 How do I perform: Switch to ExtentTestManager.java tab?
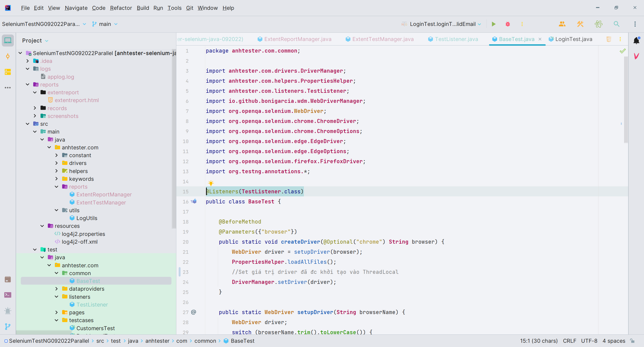point(379,39)
